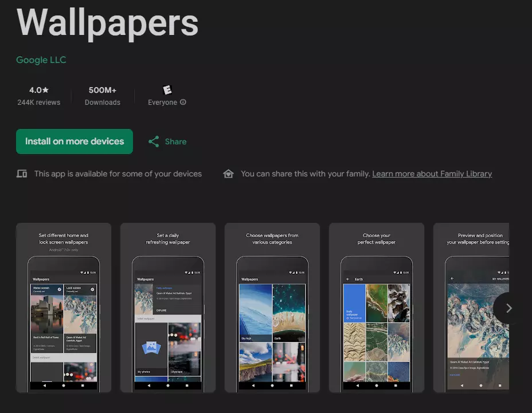Viewport: 532px width, 413px height.
Task: Click the Share icon
Action: pos(154,141)
